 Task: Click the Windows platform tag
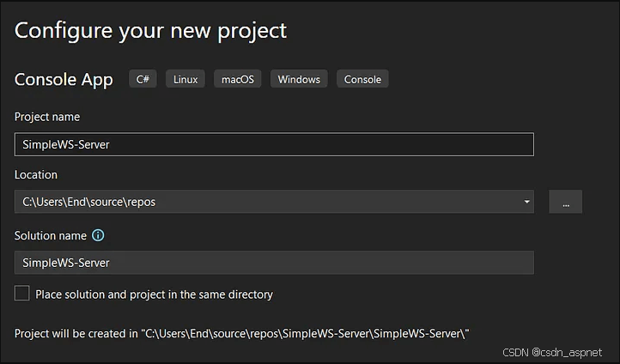click(299, 79)
